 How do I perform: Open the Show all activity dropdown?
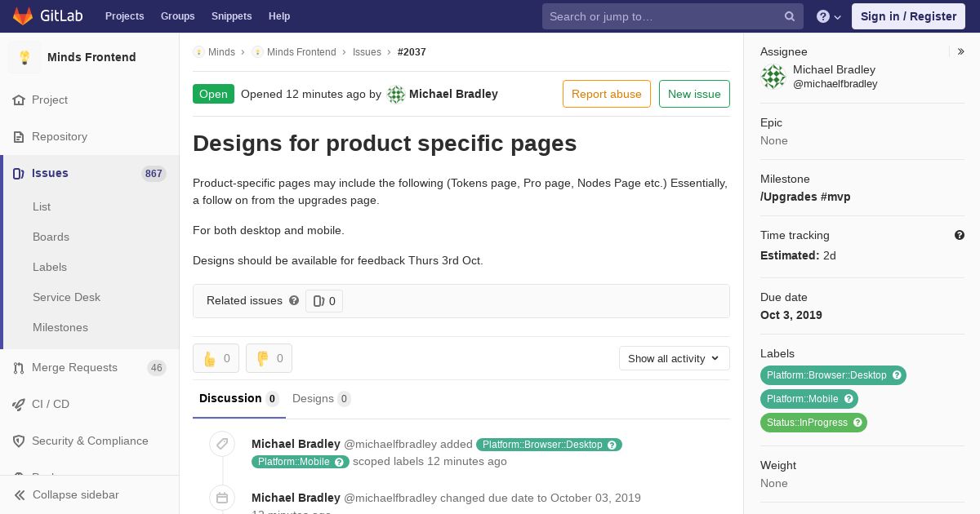[674, 358]
